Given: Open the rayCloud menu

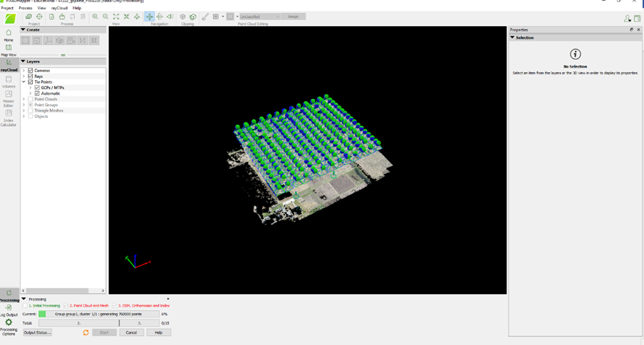Looking at the screenshot, I should point(59,8).
